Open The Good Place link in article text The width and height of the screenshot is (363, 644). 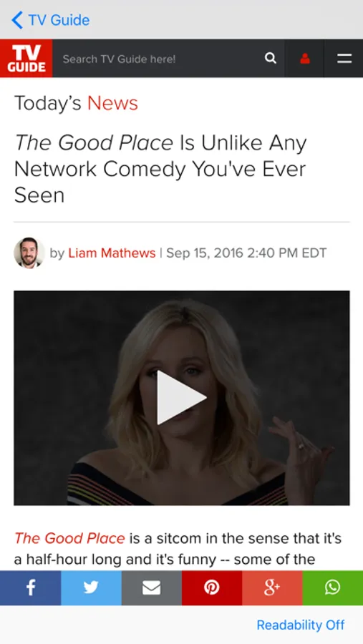[x=69, y=538]
